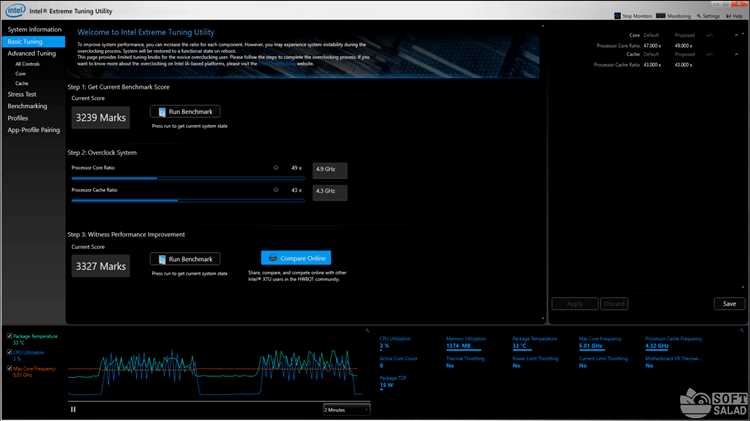Image resolution: width=750 pixels, height=421 pixels.
Task: Click revert icon on the Core row
Action: coord(709,35)
